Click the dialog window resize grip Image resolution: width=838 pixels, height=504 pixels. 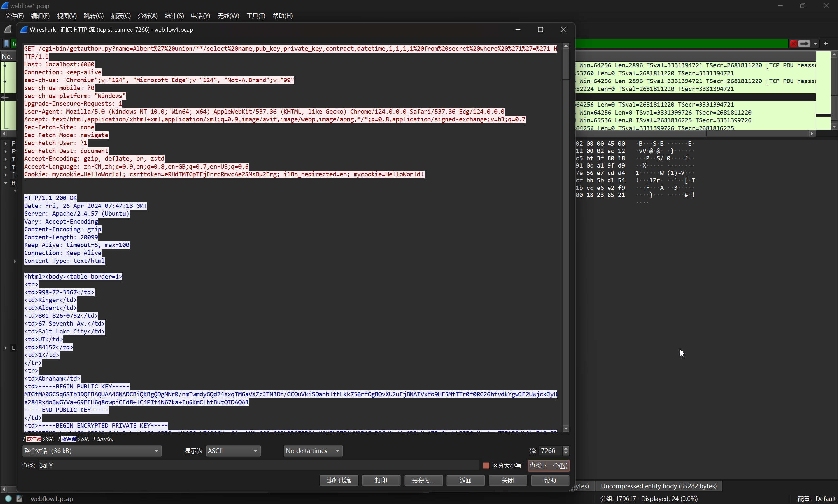[x=572, y=489]
